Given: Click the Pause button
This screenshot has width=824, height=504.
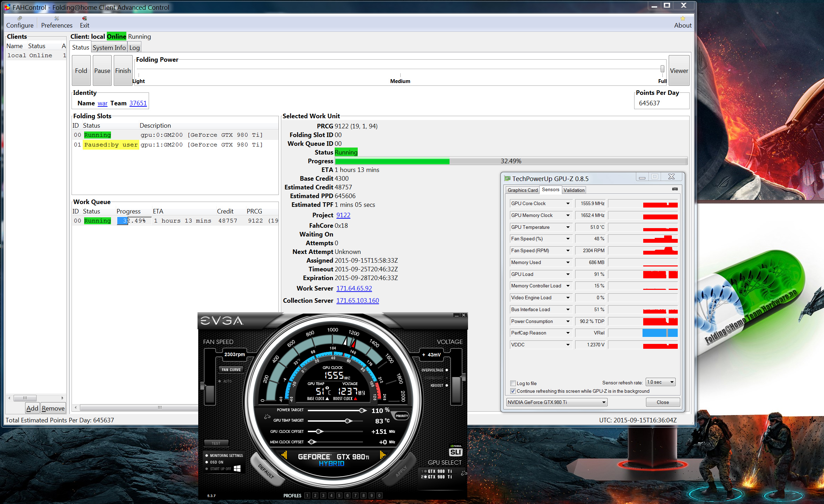Looking at the screenshot, I should (x=102, y=70).
